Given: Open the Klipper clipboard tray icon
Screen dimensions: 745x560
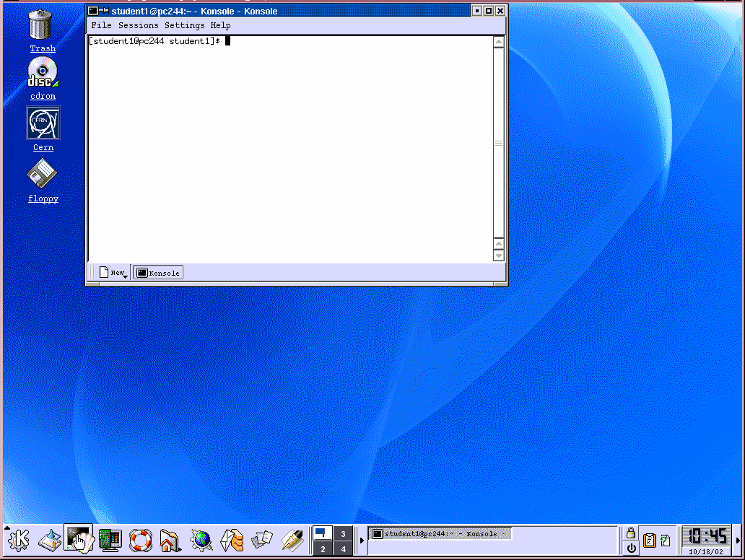Looking at the screenshot, I should pyautogui.click(x=649, y=541).
